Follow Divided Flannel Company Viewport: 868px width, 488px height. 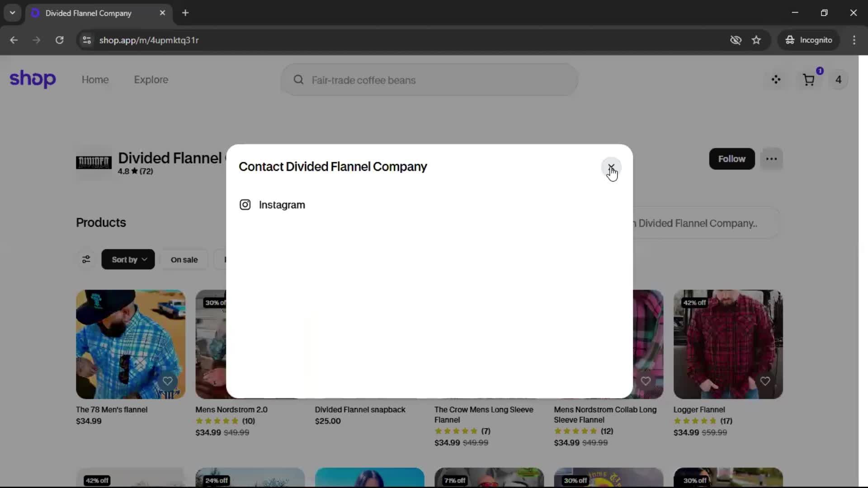(731, 159)
